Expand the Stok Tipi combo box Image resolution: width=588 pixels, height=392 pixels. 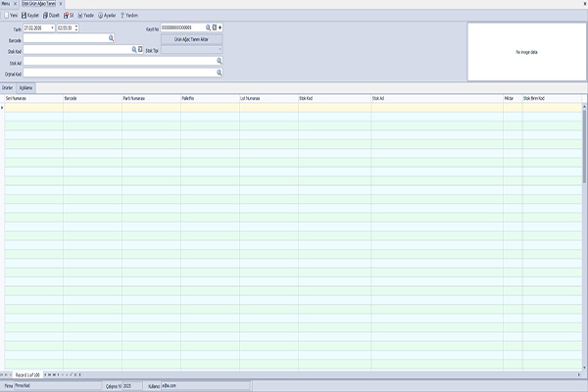tap(219, 49)
